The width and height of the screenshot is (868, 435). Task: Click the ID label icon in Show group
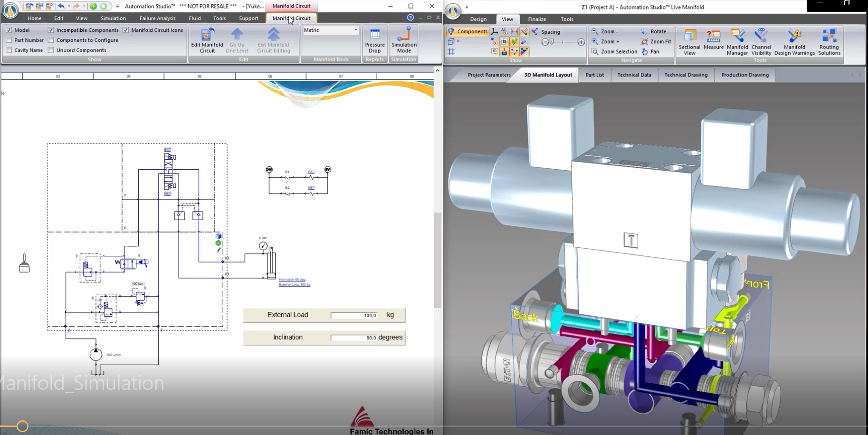pos(495,51)
